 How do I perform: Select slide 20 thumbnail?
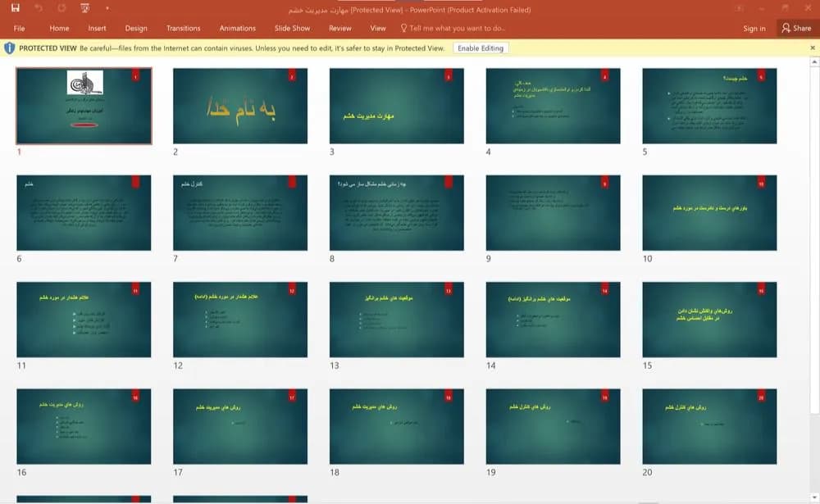coord(709,426)
